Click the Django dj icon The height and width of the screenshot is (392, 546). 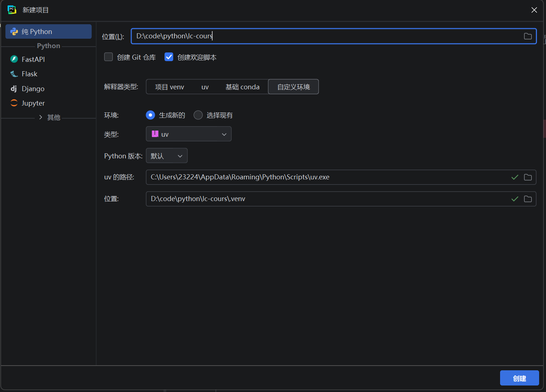pyautogui.click(x=14, y=89)
